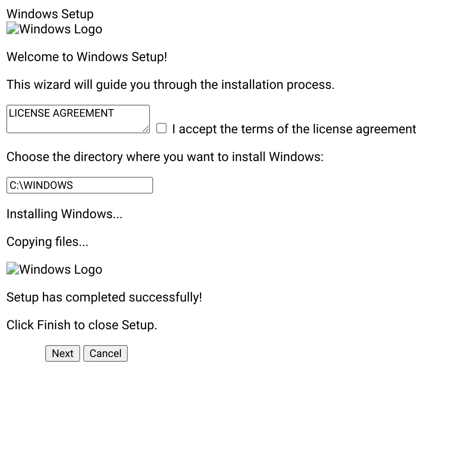Click the broken image icon of bottom Windows Logo
Screen dimensions: 476x476
tap(13, 269)
